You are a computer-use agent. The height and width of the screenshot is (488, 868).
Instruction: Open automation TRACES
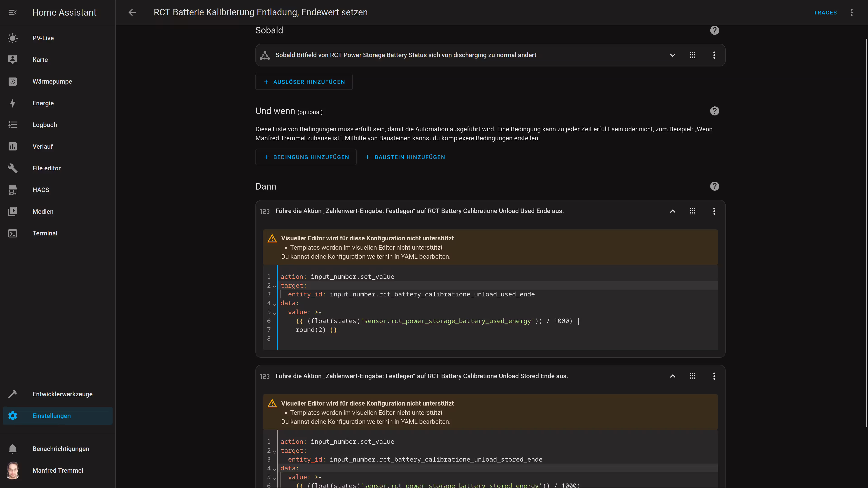tap(825, 12)
